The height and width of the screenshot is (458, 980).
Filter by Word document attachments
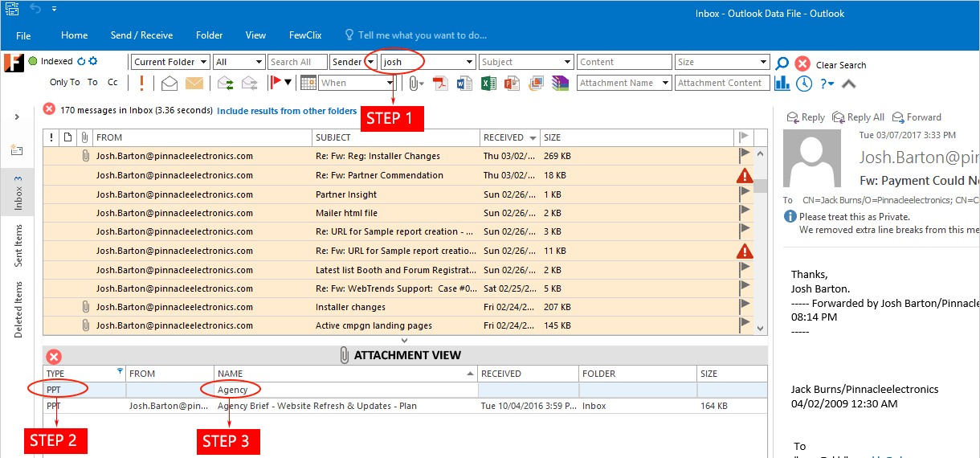(x=464, y=83)
